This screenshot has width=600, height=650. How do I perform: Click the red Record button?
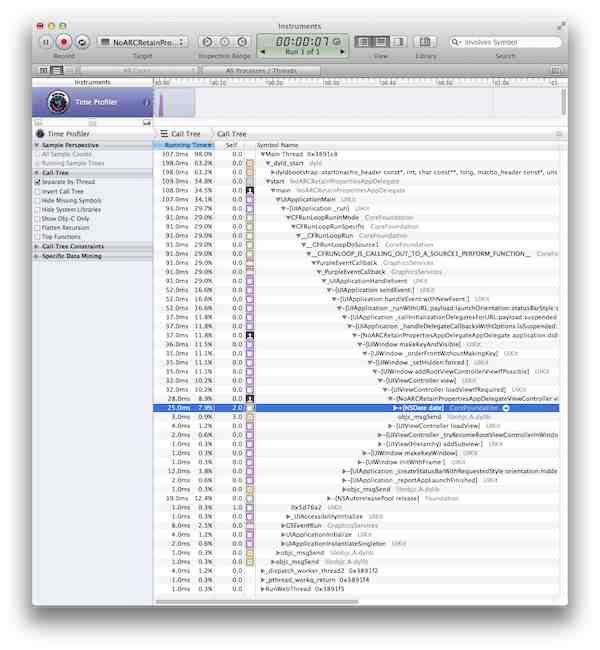click(x=64, y=42)
